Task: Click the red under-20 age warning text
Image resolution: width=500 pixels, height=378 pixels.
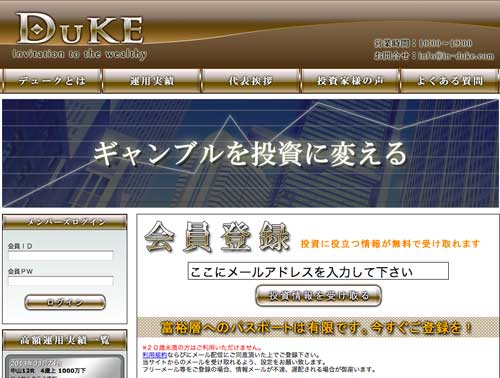Action: pos(202,348)
